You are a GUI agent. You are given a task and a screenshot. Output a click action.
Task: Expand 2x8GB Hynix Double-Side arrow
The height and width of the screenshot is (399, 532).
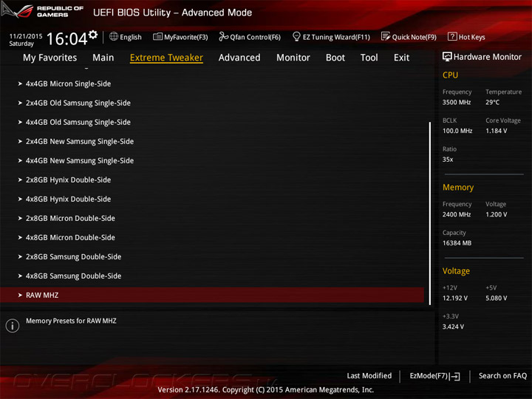(x=20, y=180)
